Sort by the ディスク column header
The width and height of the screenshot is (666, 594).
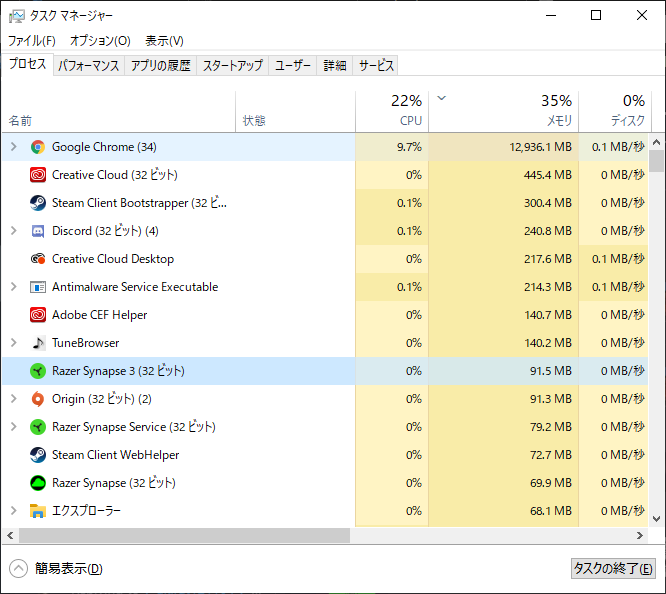[615, 111]
